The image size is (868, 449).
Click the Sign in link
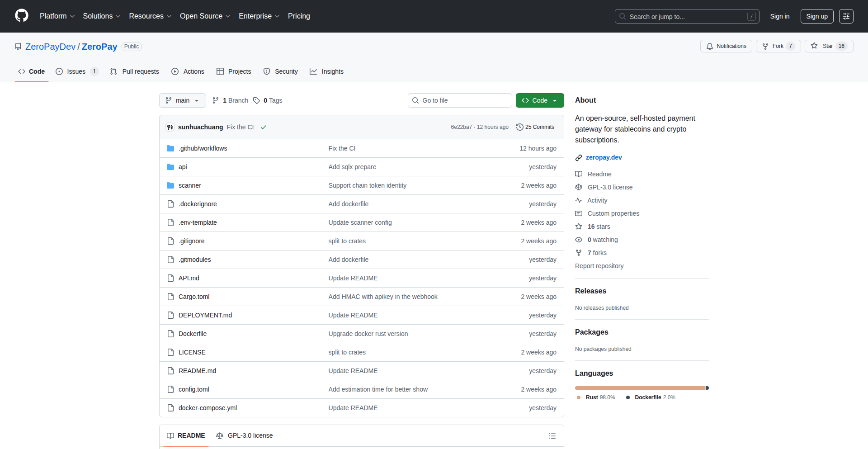[x=780, y=16]
